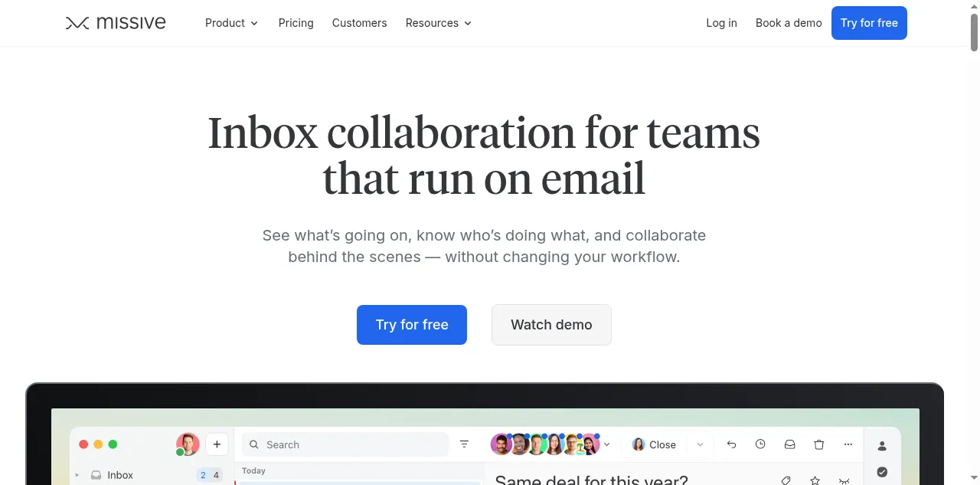Image resolution: width=980 pixels, height=485 pixels.
Task: Open the Product dropdown menu
Action: (x=232, y=23)
